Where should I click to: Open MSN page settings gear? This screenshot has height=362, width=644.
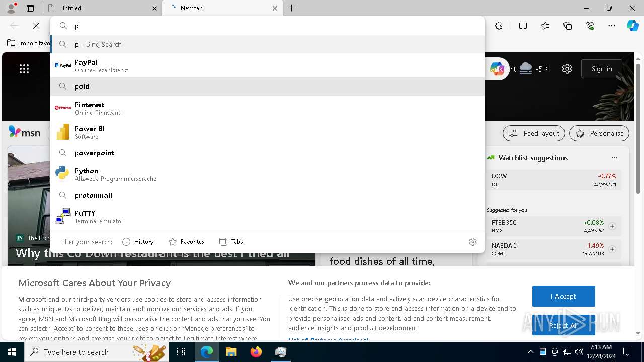point(567,69)
